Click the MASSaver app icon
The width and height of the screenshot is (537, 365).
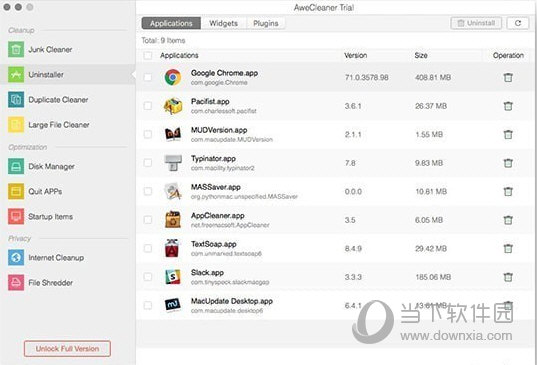pyautogui.click(x=173, y=191)
